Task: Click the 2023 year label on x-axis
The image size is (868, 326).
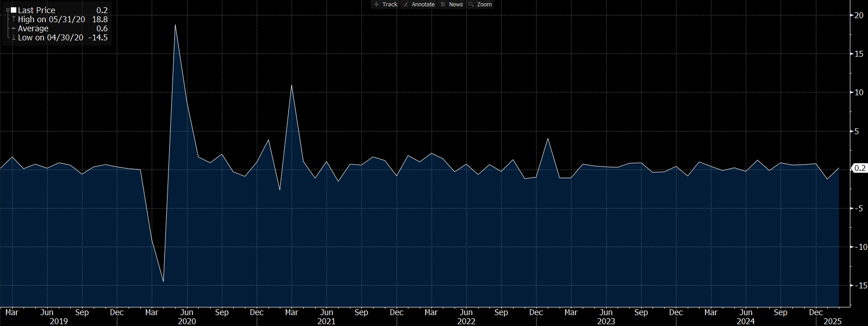Action: tap(606, 321)
